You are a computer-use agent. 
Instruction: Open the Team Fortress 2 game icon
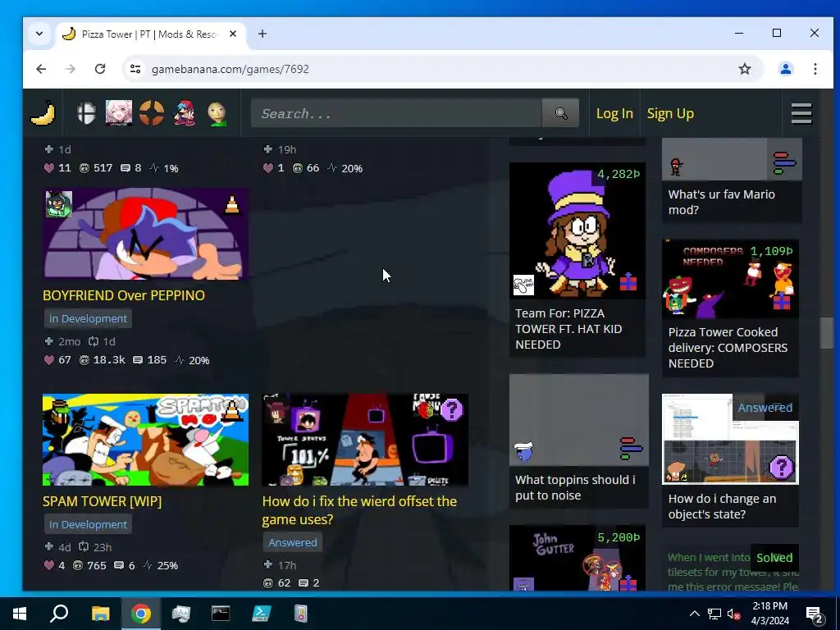click(x=152, y=113)
